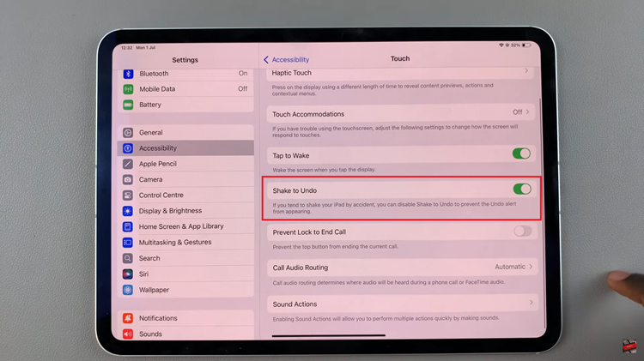Viewport: 644px width, 361px height.
Task: Turn off Tap to Wake switch
Action: pyautogui.click(x=521, y=153)
